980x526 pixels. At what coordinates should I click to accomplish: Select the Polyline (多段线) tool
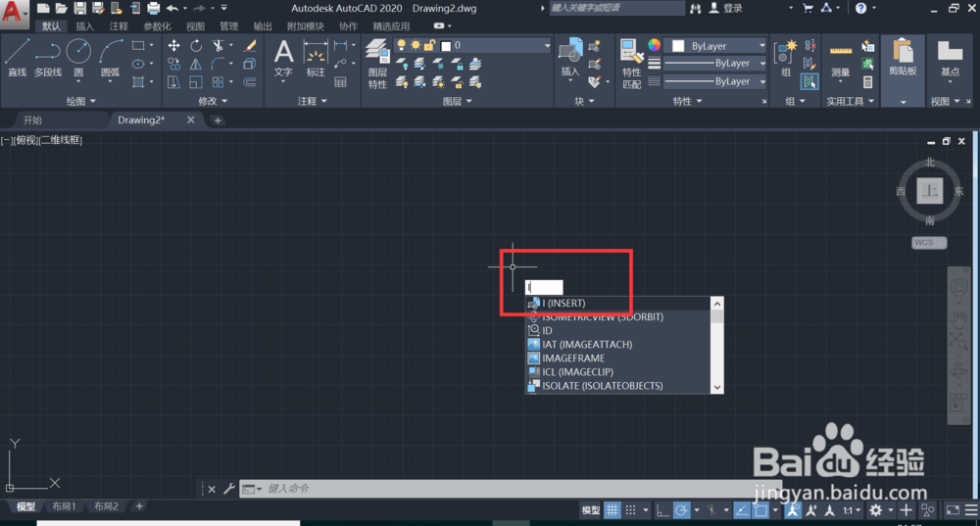click(48, 58)
